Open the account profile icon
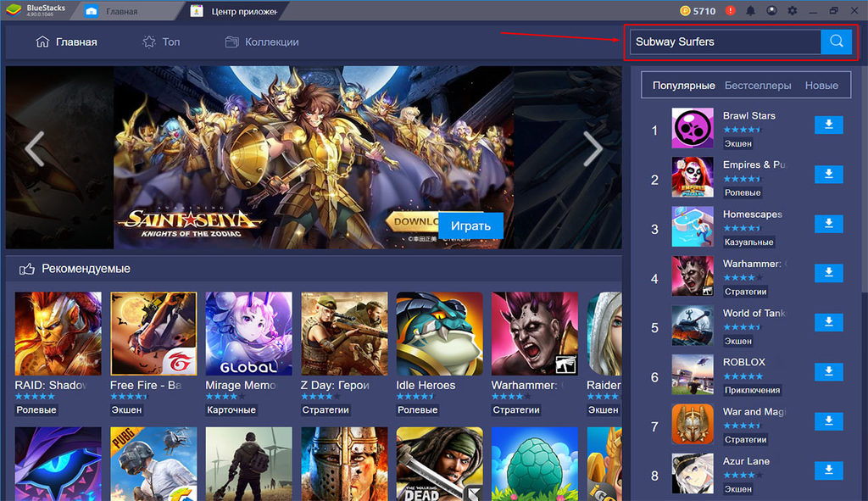 point(771,10)
